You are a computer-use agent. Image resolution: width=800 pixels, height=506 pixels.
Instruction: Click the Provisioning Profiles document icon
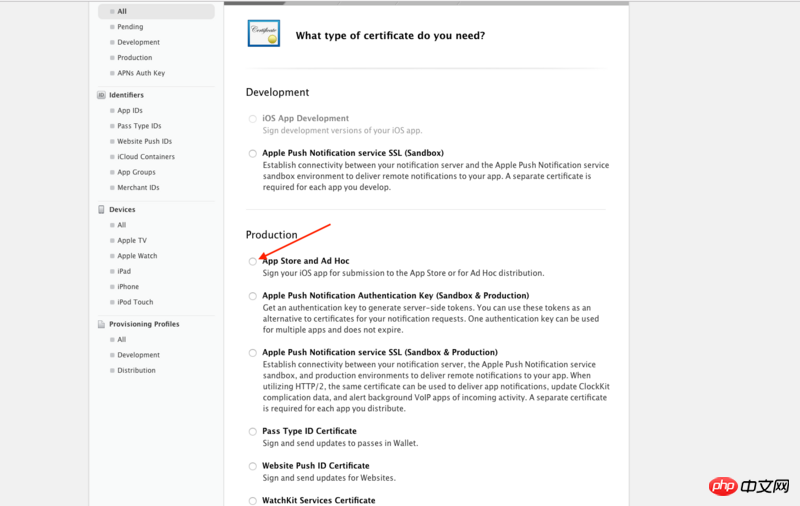[x=101, y=324]
